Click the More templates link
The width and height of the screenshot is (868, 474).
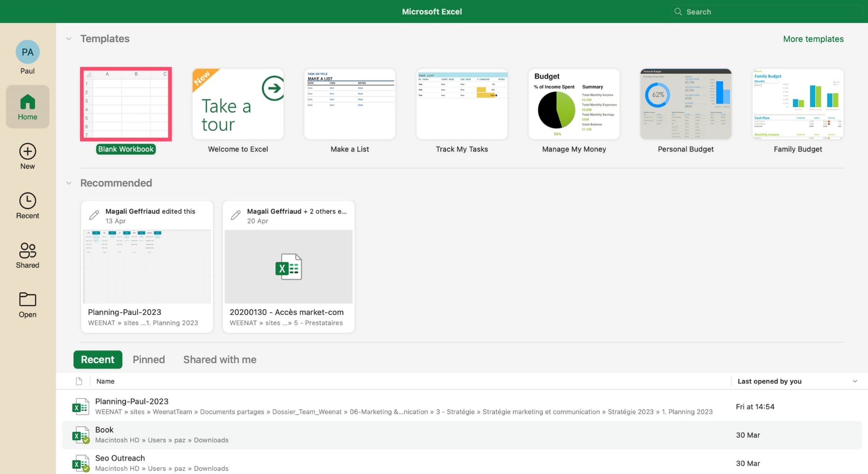pyautogui.click(x=814, y=39)
